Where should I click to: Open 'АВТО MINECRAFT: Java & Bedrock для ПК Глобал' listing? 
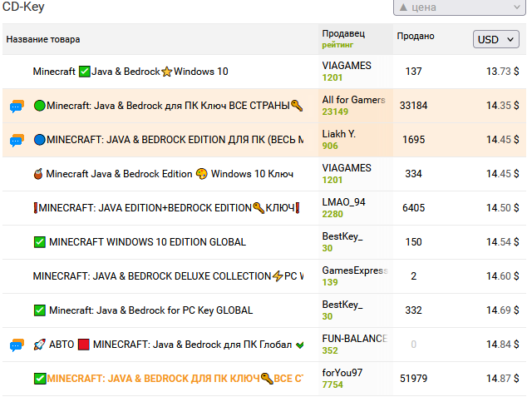click(x=169, y=345)
